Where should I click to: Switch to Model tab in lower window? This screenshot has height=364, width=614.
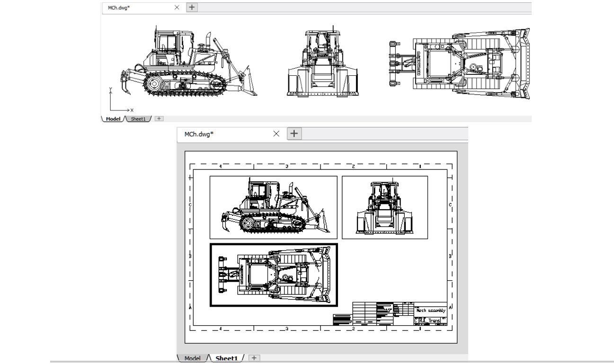click(x=192, y=358)
